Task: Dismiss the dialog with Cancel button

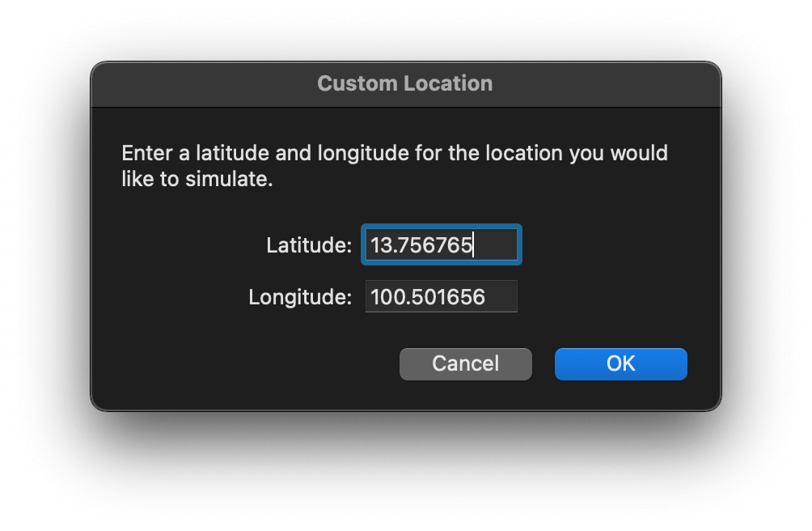Action: 466,363
